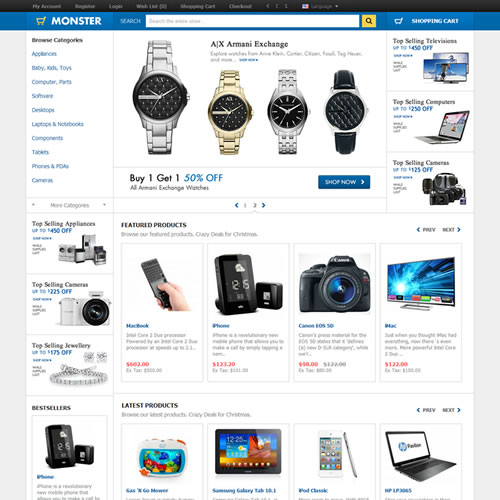The width and height of the screenshot is (500, 500).
Task: Click Featured Products NEXT arrow
Action: click(x=459, y=230)
